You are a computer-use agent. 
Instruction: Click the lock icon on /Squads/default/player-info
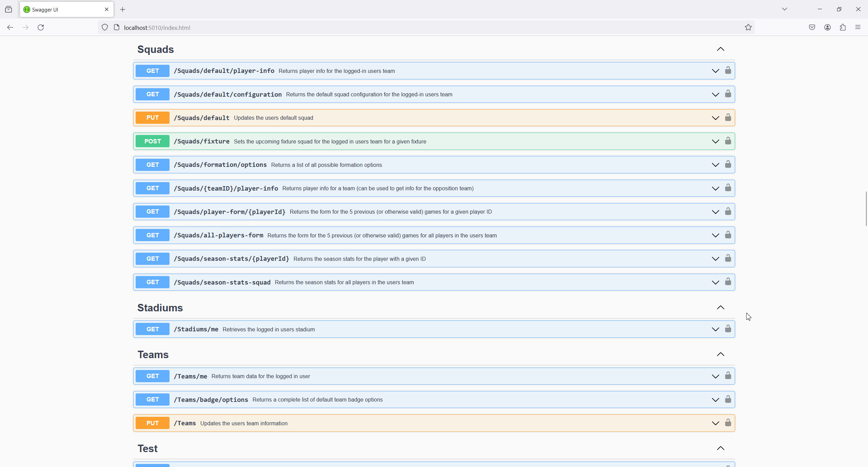pos(728,71)
